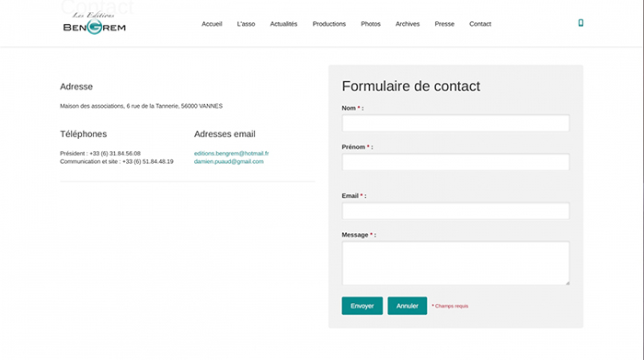Click the Email field label
The width and height of the screenshot is (644, 360).
click(354, 196)
